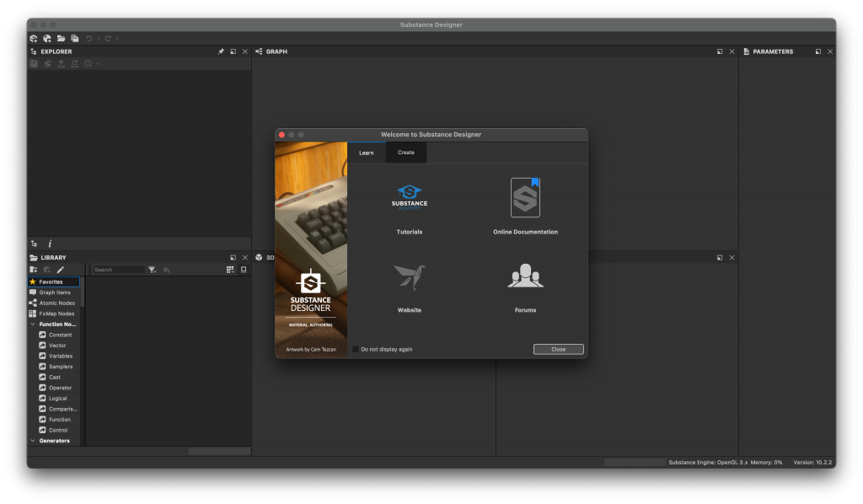863x504 pixels.
Task: Close the 2D view panel
Action: (x=732, y=258)
